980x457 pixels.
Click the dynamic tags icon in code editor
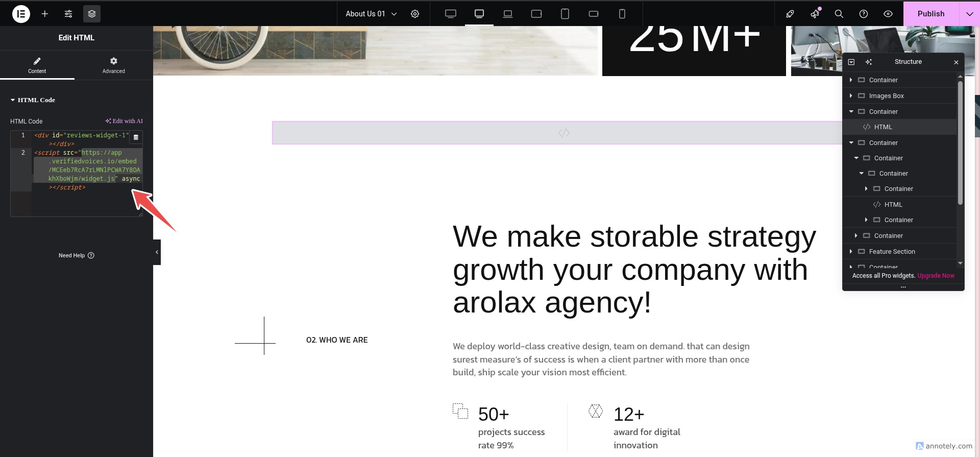pyautogui.click(x=136, y=137)
